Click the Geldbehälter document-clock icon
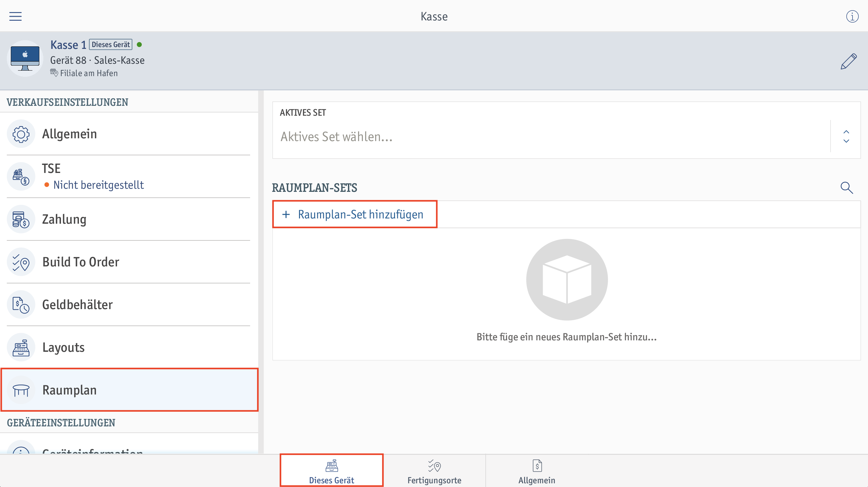 (x=21, y=305)
